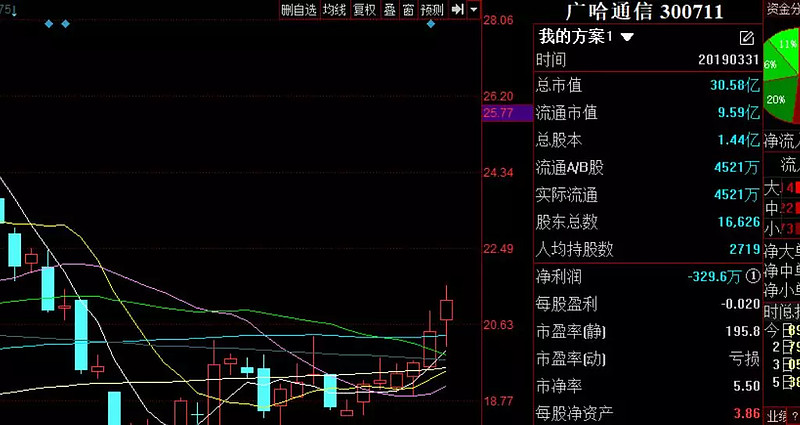Click the 总市值 value 30.58亿

point(735,85)
